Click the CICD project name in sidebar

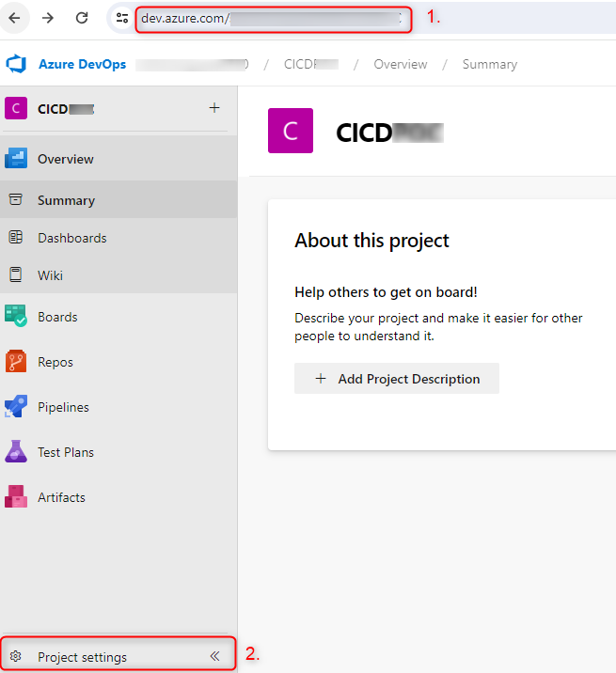pos(66,109)
